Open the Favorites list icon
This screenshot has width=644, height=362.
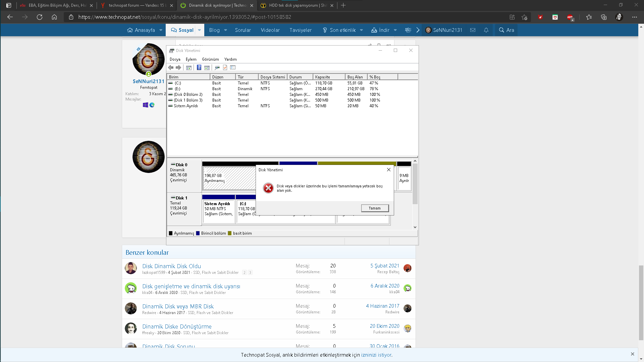pos(589,17)
